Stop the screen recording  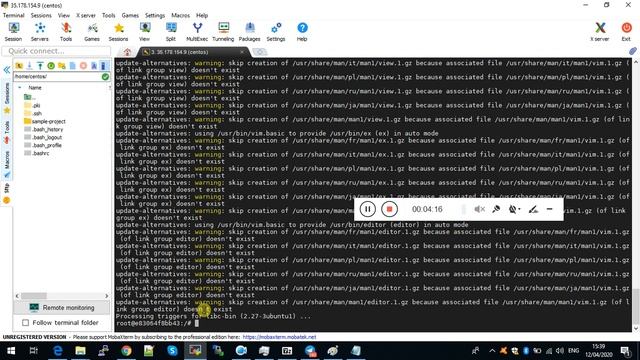[389, 209]
